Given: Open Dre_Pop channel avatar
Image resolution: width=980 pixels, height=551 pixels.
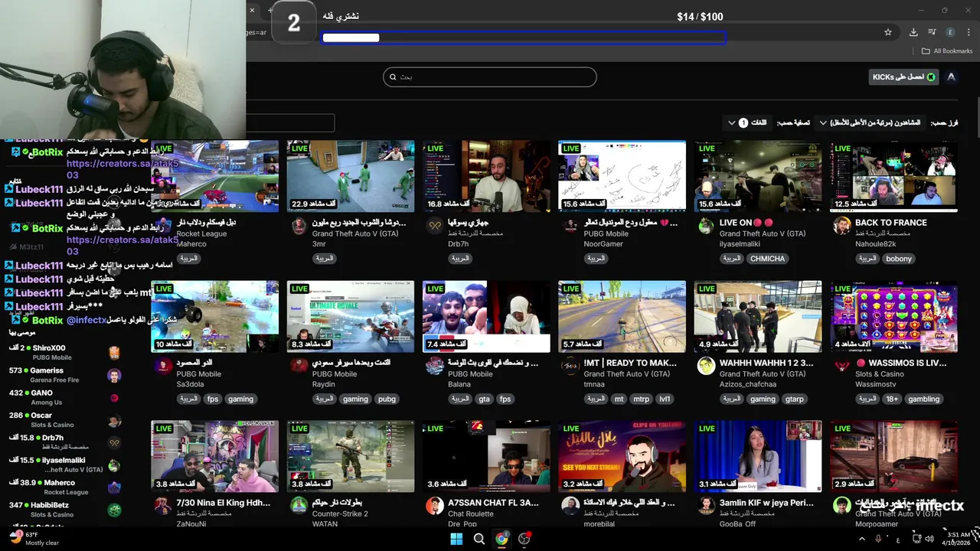Looking at the screenshot, I should pos(435,506).
